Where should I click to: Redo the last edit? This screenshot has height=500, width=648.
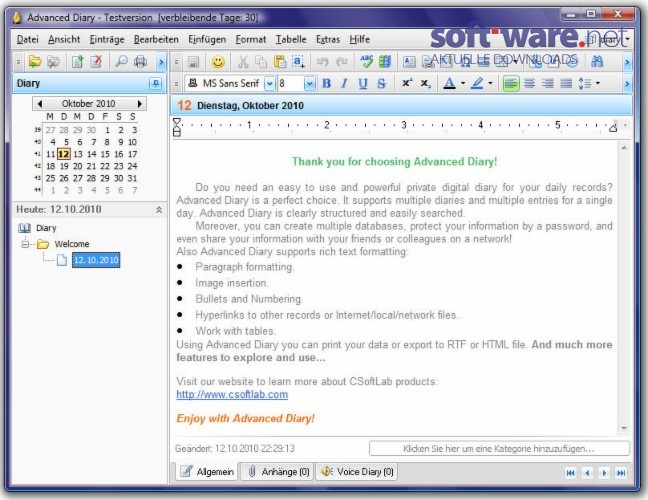coord(342,62)
